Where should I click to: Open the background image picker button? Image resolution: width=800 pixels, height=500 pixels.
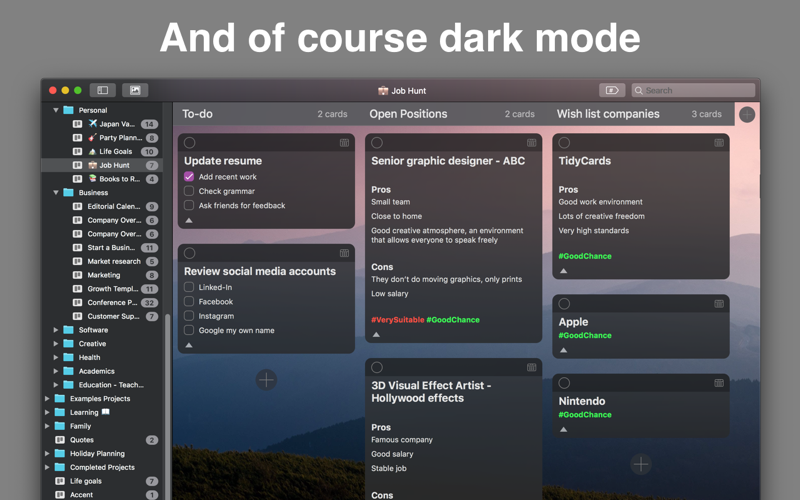pos(135,90)
